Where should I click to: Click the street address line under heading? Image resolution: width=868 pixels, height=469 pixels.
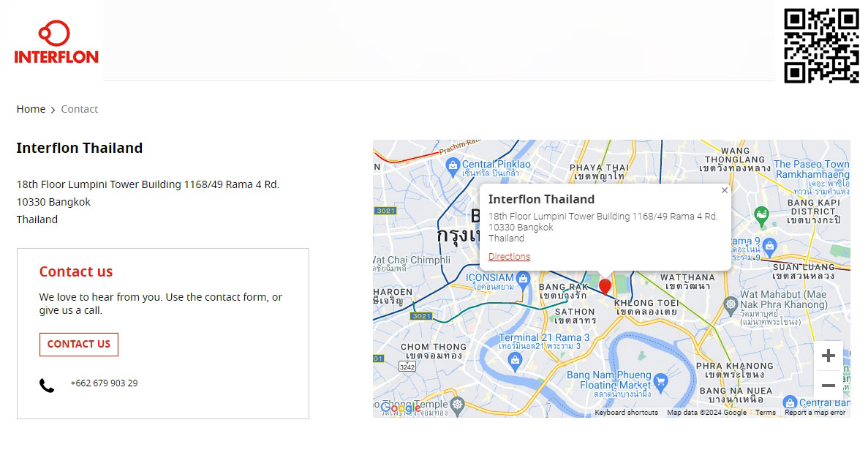click(148, 184)
